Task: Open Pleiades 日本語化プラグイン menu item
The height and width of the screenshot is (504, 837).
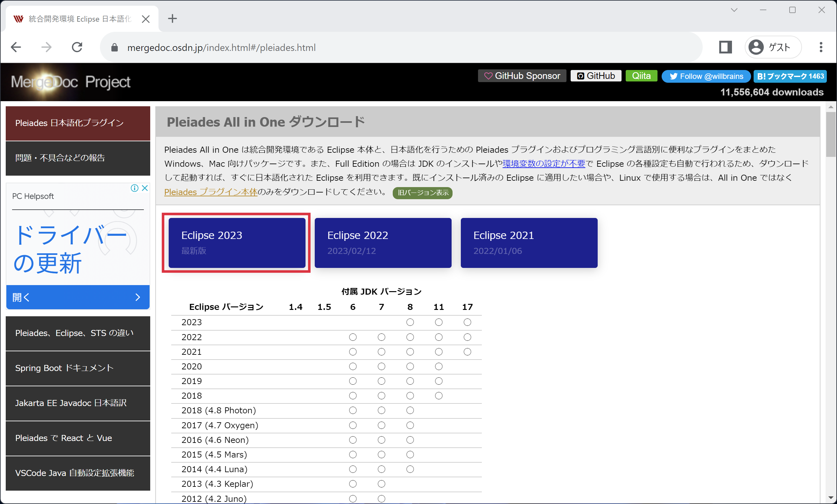Action: tap(78, 123)
